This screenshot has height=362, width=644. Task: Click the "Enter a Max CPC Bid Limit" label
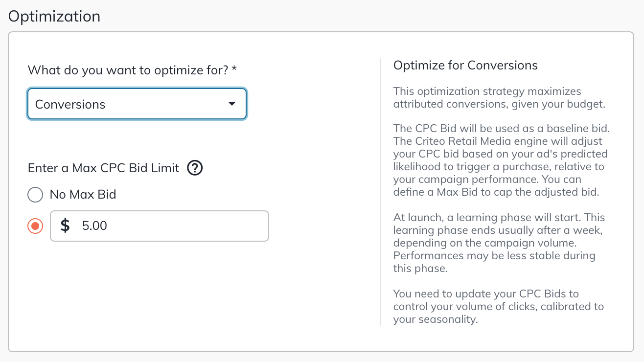coord(103,168)
